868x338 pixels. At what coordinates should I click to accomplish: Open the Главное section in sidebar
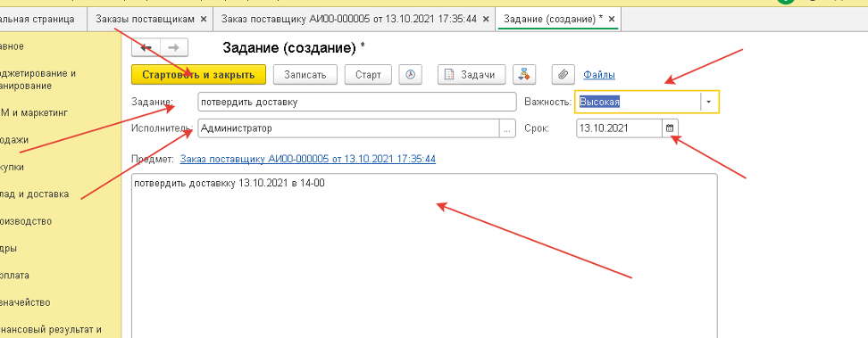pos(13,46)
